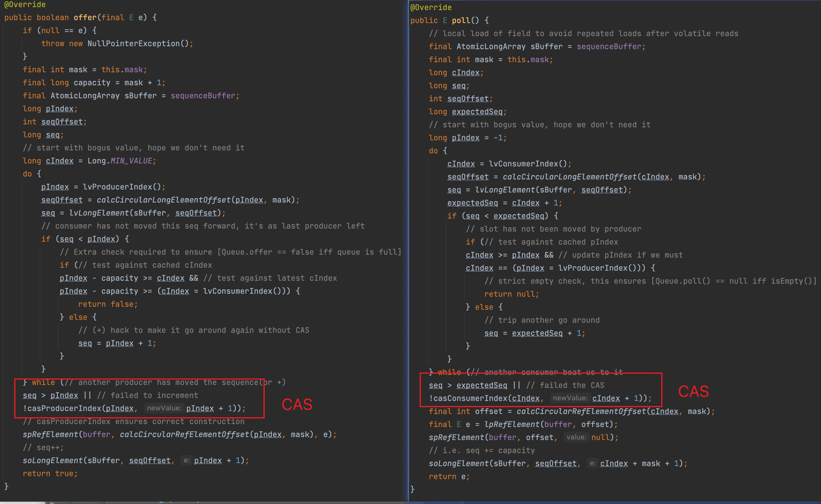
Task: Click e: hint before cIndex + mask
Action: [592, 463]
